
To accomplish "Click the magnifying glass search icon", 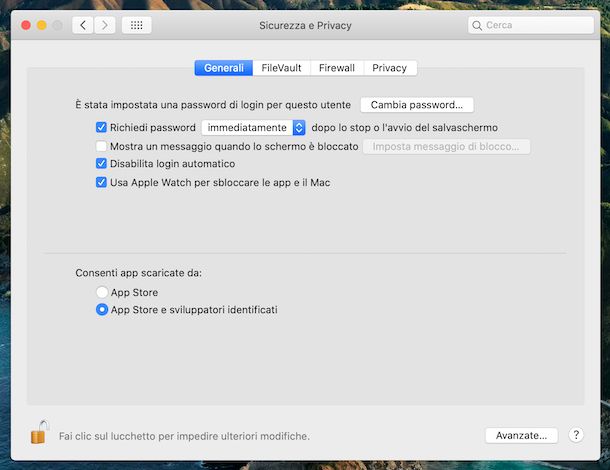I will [x=477, y=26].
